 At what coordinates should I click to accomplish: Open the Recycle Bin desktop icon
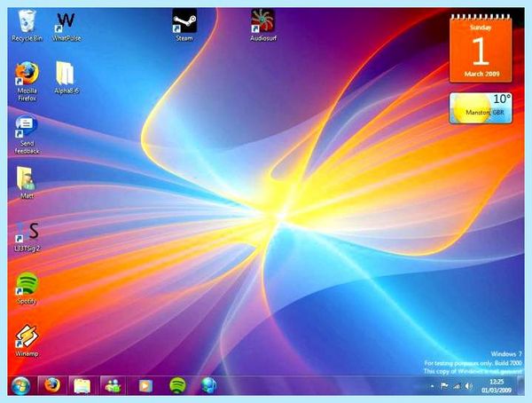click(x=27, y=26)
